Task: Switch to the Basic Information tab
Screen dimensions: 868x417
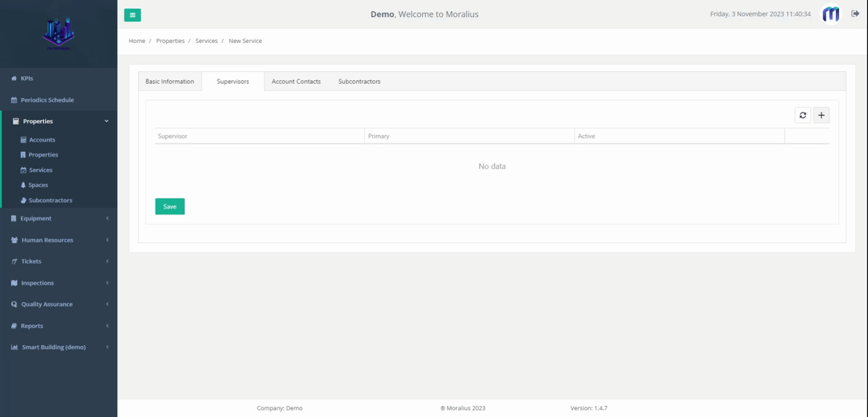Action: coord(170,82)
